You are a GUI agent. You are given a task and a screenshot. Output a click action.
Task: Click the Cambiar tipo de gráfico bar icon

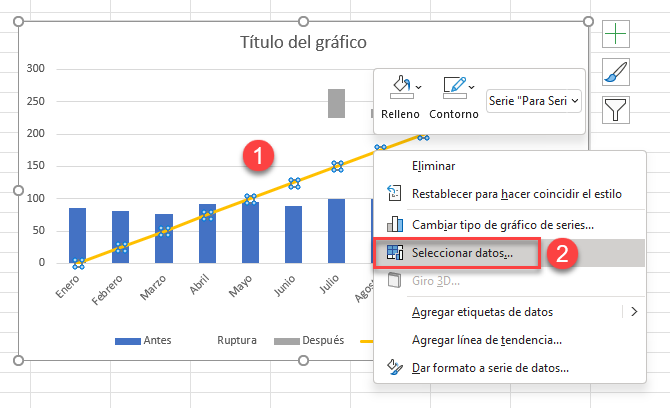tap(394, 224)
